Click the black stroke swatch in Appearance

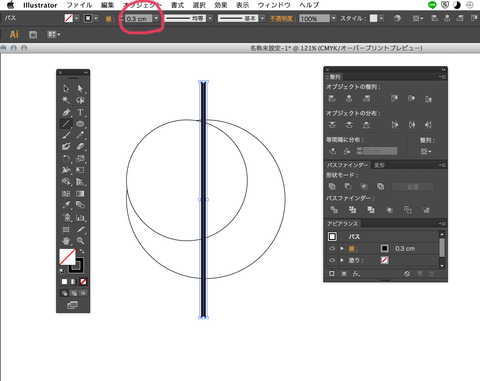384,248
